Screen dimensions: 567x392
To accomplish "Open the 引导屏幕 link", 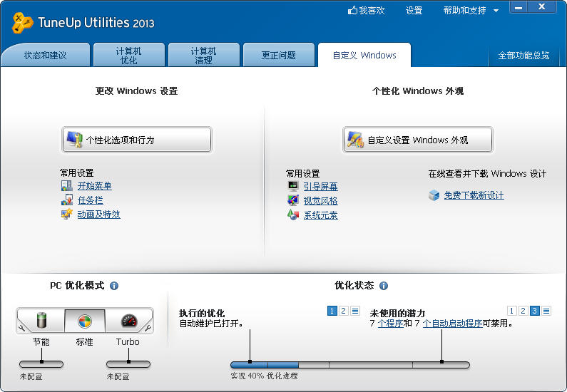I will click(320, 187).
